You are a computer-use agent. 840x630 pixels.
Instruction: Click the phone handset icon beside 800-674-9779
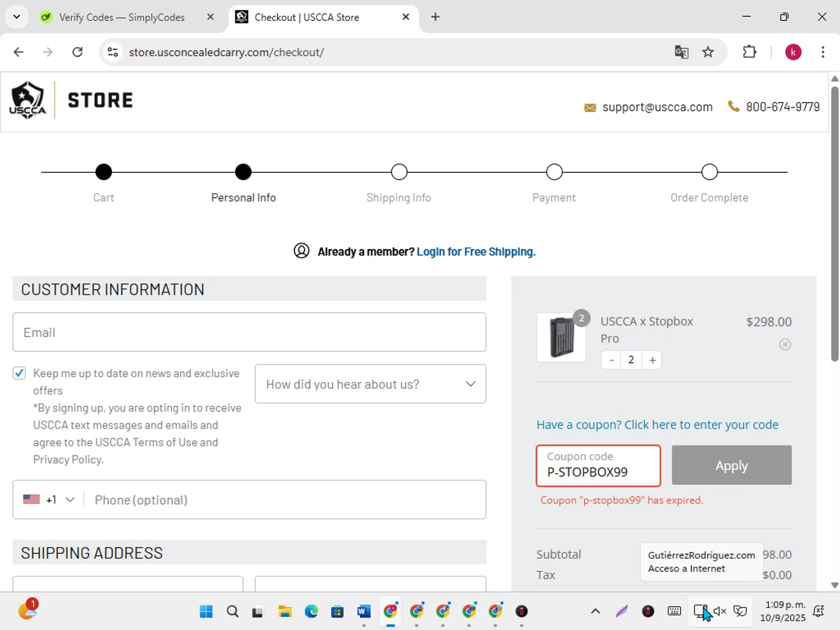(x=733, y=106)
